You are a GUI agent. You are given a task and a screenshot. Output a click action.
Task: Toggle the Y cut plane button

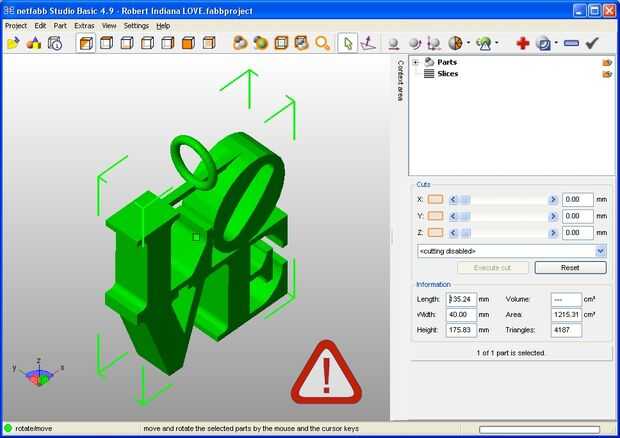(x=435, y=216)
